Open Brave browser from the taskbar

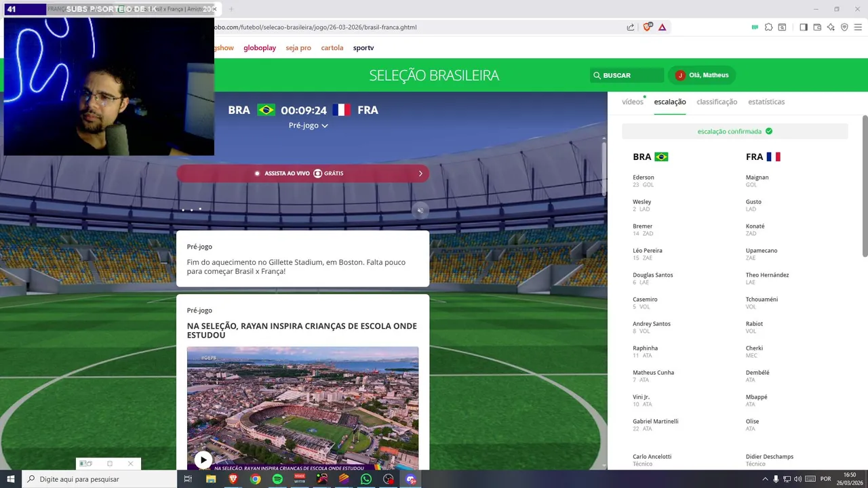[233, 479]
